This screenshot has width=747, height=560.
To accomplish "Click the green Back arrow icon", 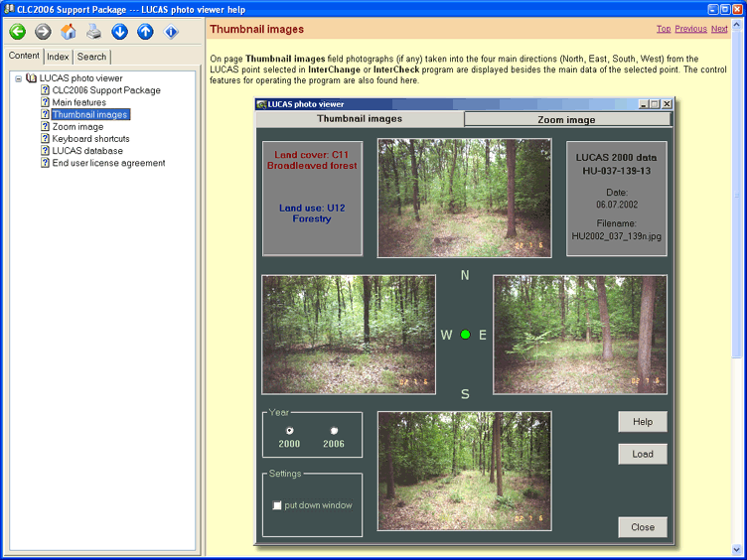I will pyautogui.click(x=17, y=32).
